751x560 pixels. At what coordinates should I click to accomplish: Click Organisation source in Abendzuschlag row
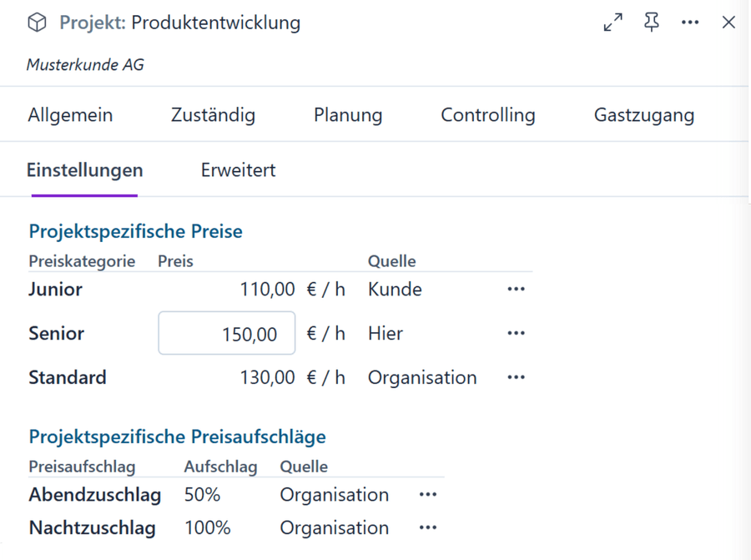(335, 495)
